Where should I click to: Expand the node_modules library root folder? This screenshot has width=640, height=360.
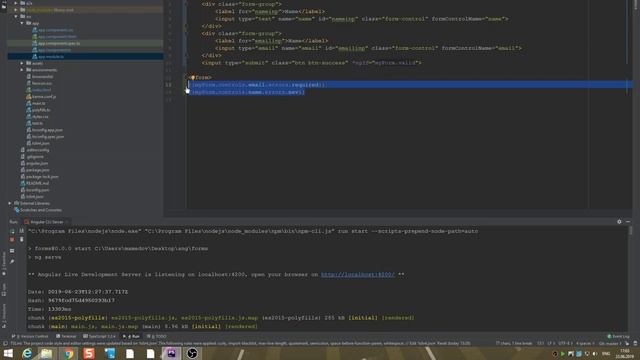pos(16,10)
